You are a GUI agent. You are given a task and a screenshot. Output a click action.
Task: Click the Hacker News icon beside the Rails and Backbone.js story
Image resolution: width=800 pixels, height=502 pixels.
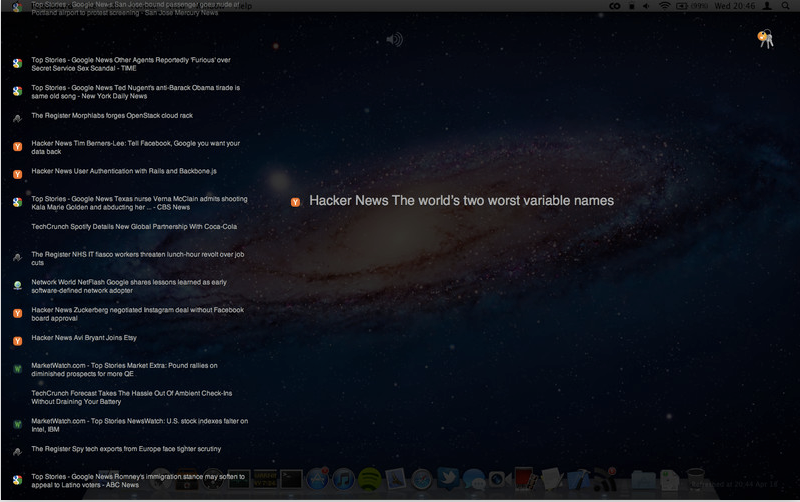point(17,174)
